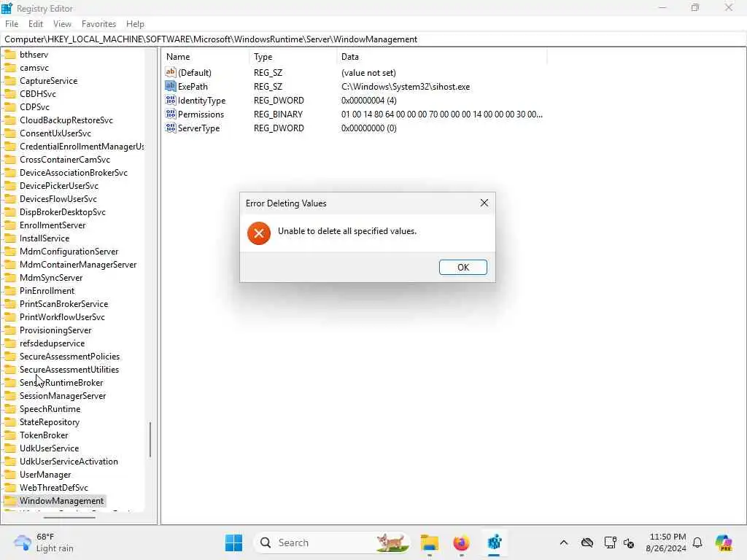The height and width of the screenshot is (560, 747).
Task: Select the DispBrokerDesktopSvc key
Action: click(x=63, y=212)
